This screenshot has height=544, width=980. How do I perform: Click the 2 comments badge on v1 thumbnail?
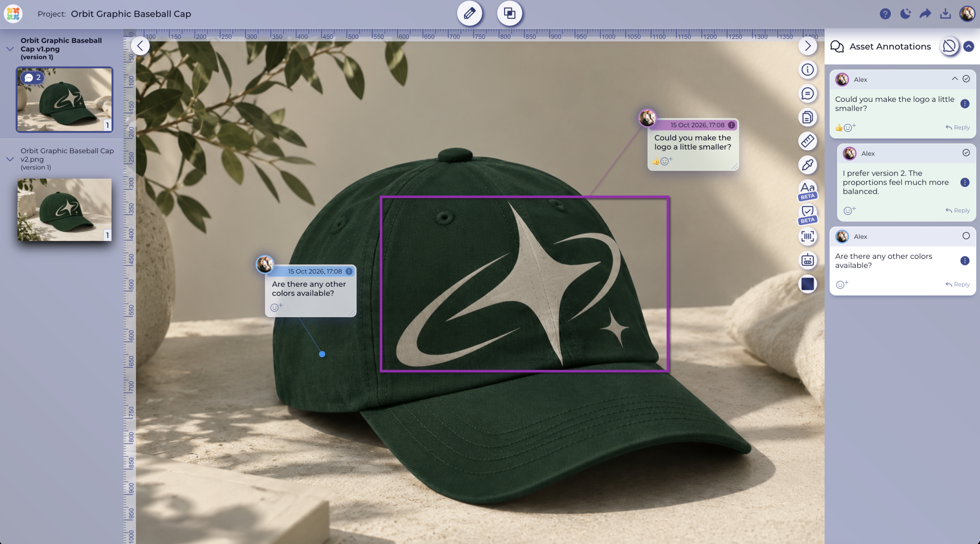(33, 77)
